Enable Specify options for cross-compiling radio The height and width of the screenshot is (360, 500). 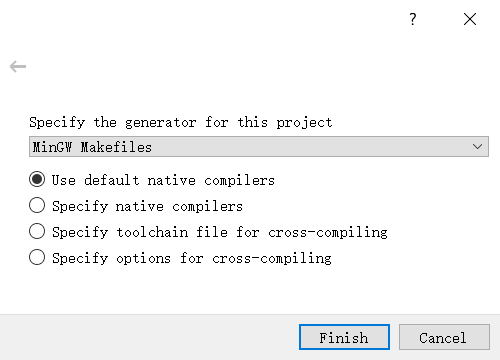click(37, 257)
